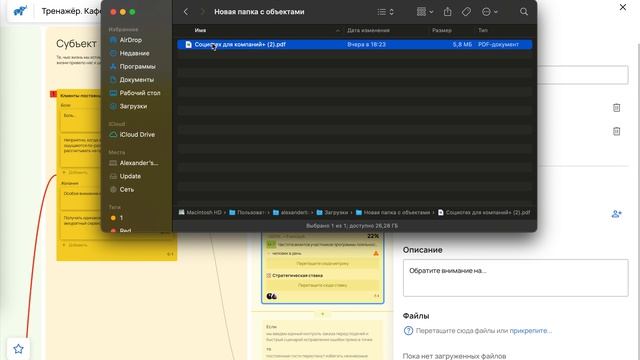Click the input field at top of right panel
Viewport: 640px width, 360px height.
point(583,75)
